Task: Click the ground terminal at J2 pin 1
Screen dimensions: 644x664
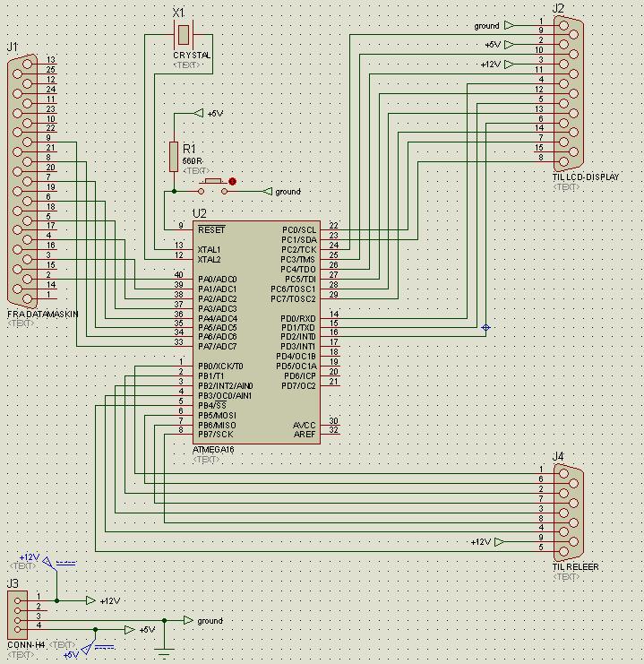Action: pos(510,25)
